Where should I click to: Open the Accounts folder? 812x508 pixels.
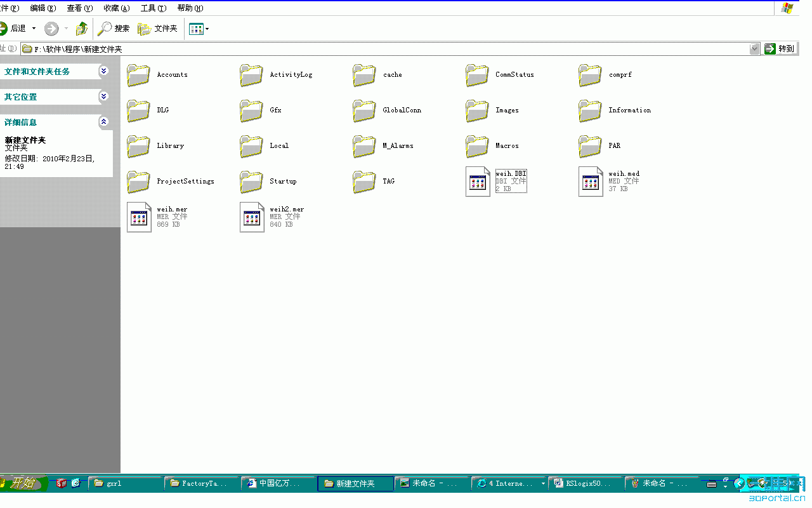coord(157,75)
